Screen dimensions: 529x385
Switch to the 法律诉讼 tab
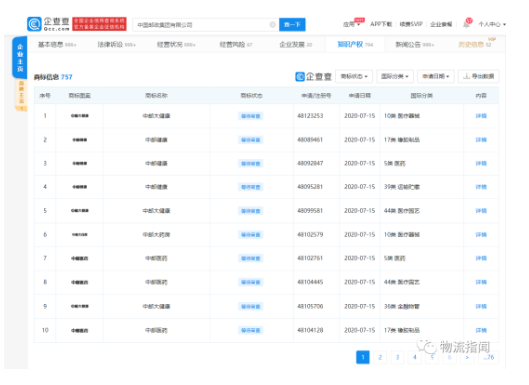[116, 44]
